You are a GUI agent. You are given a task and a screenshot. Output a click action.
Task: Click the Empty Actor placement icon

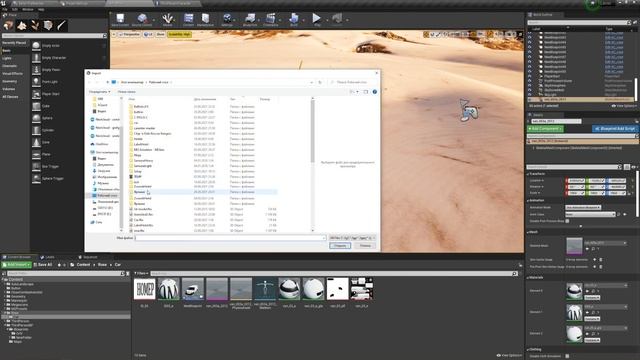point(36,46)
